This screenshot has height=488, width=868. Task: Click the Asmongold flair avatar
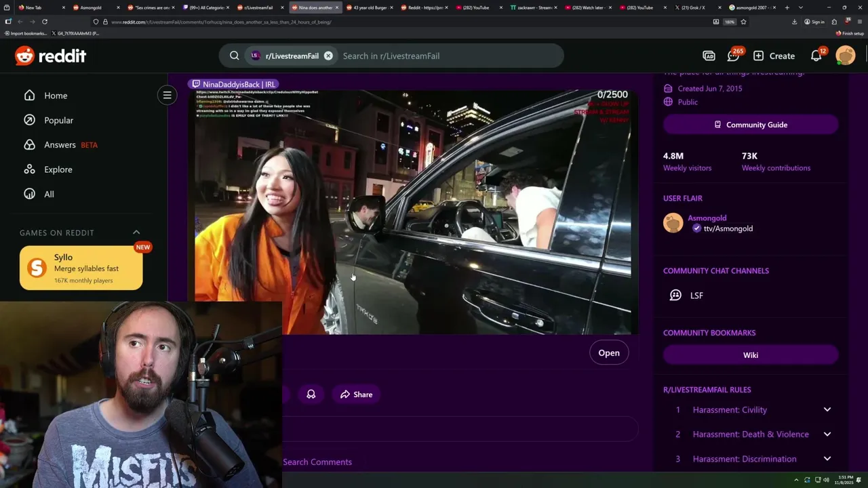(x=673, y=223)
